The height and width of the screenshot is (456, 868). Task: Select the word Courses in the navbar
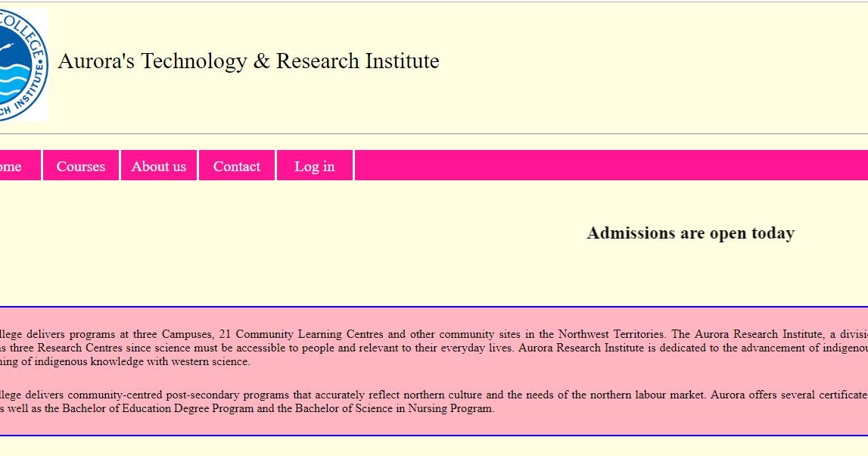point(80,166)
